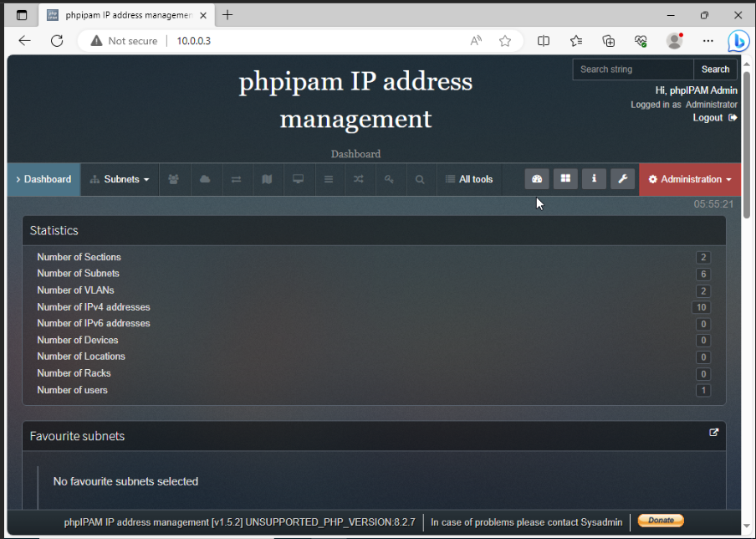Open the Bing Copilot sidebar icon
The height and width of the screenshot is (539, 756).
point(738,40)
